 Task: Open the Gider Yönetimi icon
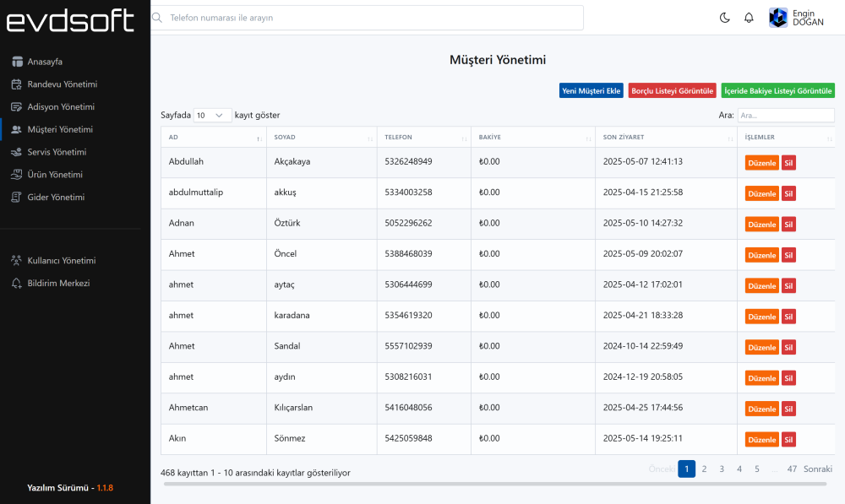18,198
